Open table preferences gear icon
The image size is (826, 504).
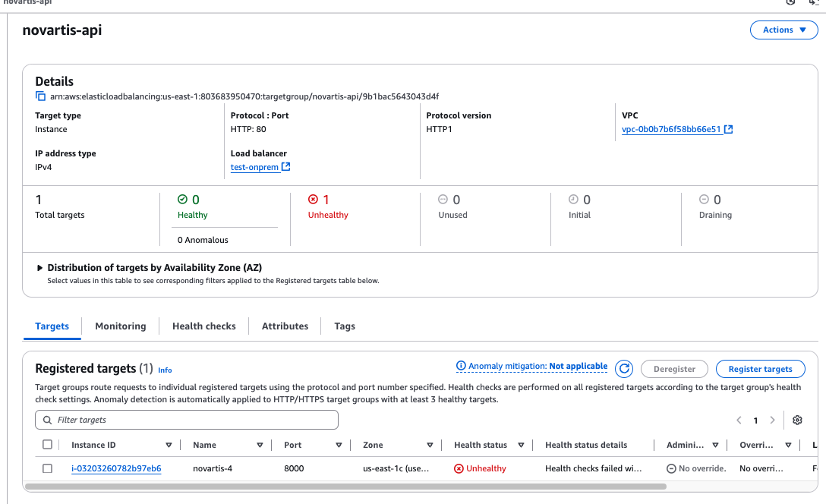[x=798, y=420]
